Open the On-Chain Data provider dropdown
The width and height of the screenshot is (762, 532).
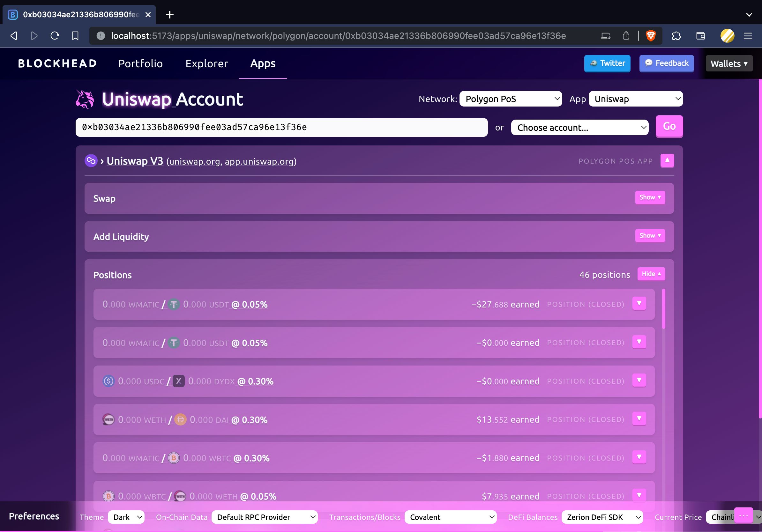pos(265,517)
